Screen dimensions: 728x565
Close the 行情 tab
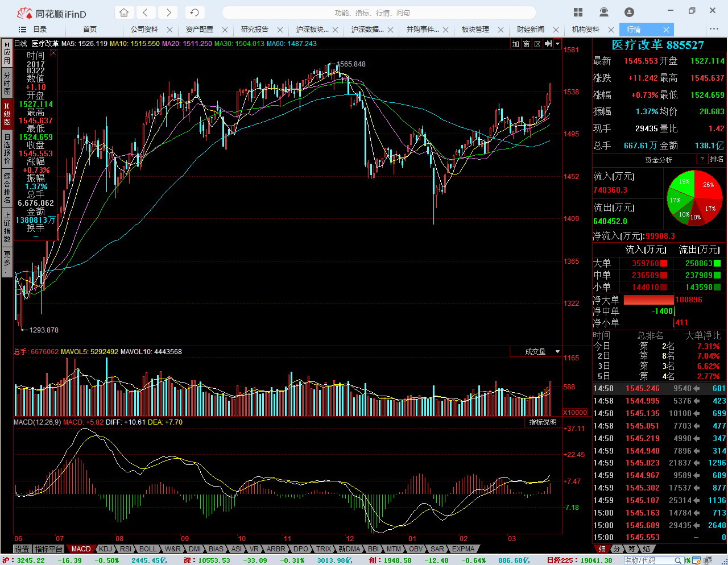666,30
